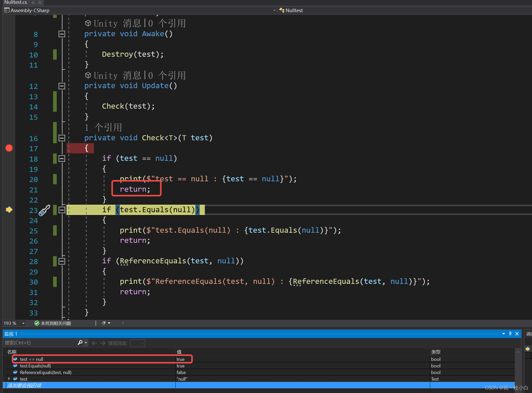Click 'if (test == null)' on line 18
532x393 pixels.
(x=140, y=158)
